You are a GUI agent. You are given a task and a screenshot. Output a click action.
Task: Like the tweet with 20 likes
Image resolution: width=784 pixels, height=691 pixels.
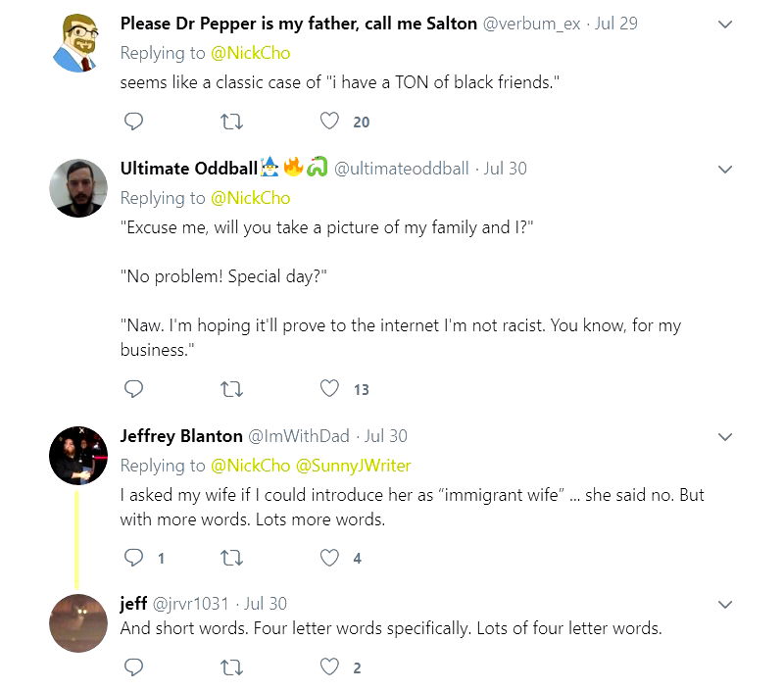point(330,122)
